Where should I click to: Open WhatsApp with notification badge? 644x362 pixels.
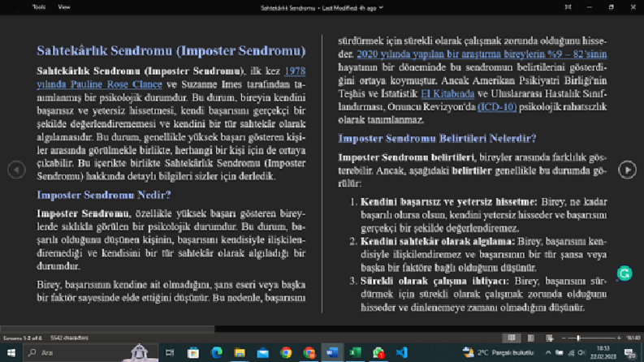pos(378,352)
